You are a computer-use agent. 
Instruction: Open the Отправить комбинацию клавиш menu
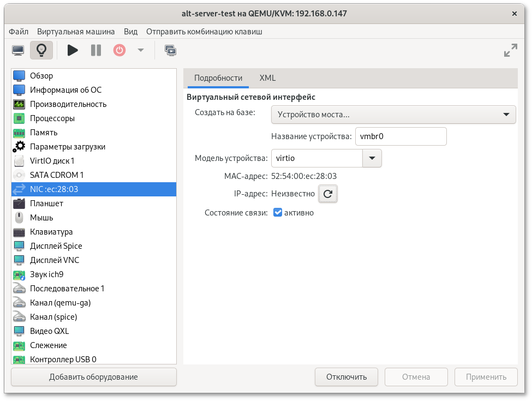click(204, 32)
